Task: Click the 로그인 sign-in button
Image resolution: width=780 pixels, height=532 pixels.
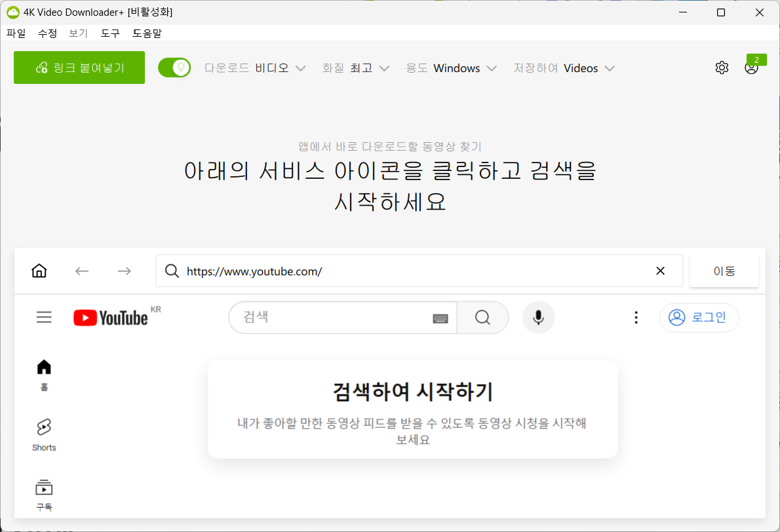Action: [x=699, y=317]
